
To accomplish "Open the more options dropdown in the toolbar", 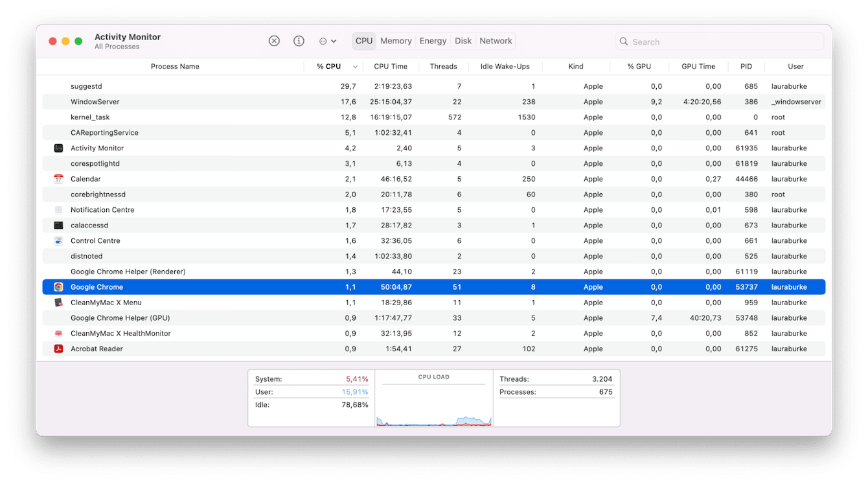I will coord(328,40).
